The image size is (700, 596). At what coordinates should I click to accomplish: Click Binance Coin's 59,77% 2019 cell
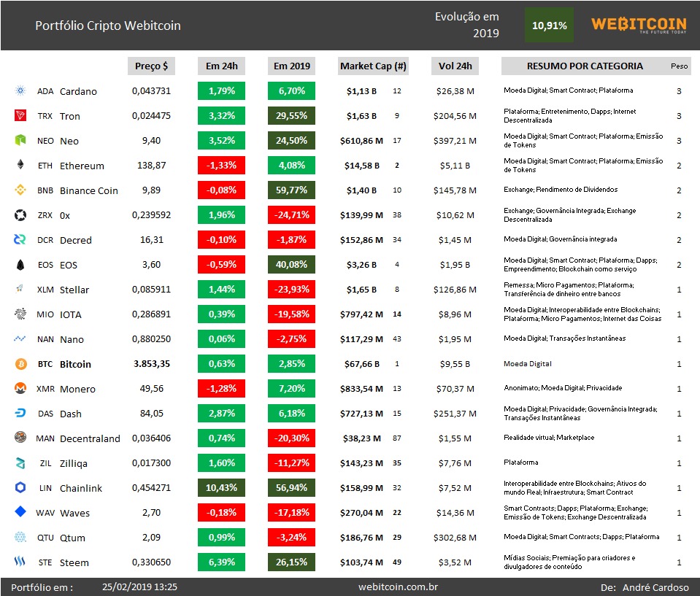click(x=291, y=190)
